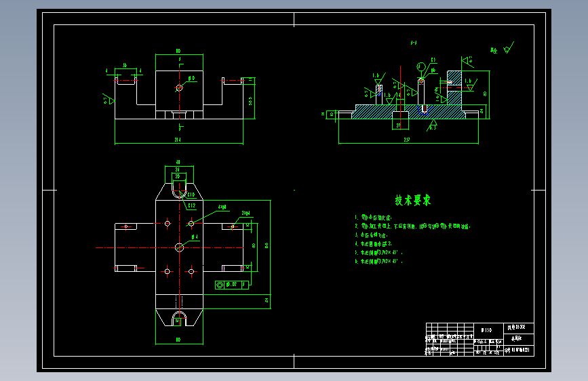Select the concentricity tolerance frame with 0.02
This screenshot has width=588, height=381.
tap(232, 285)
